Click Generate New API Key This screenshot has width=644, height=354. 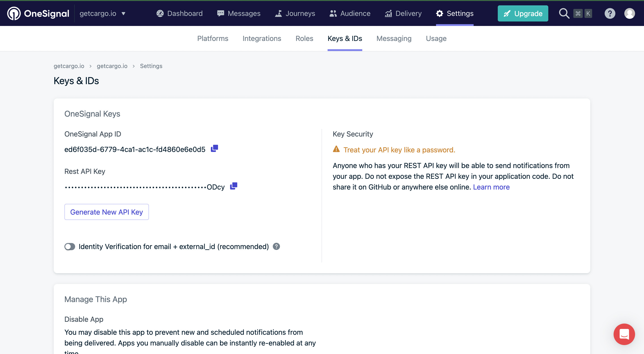coord(106,212)
